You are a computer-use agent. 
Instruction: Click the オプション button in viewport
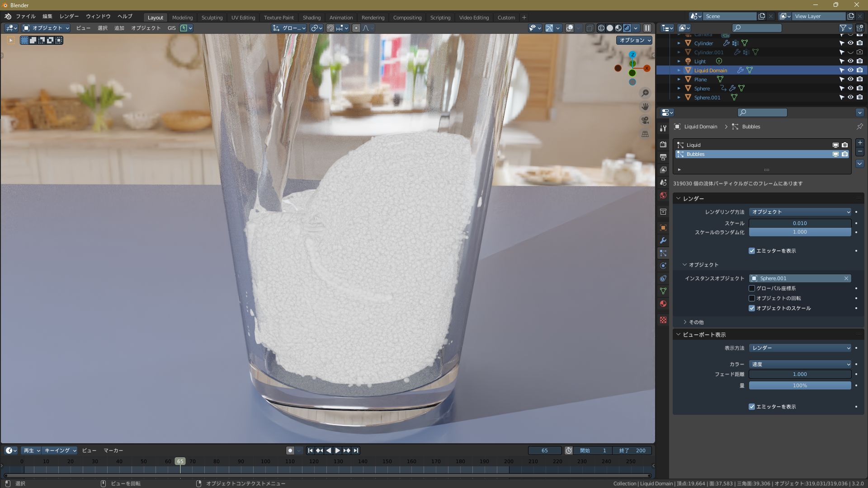click(634, 40)
